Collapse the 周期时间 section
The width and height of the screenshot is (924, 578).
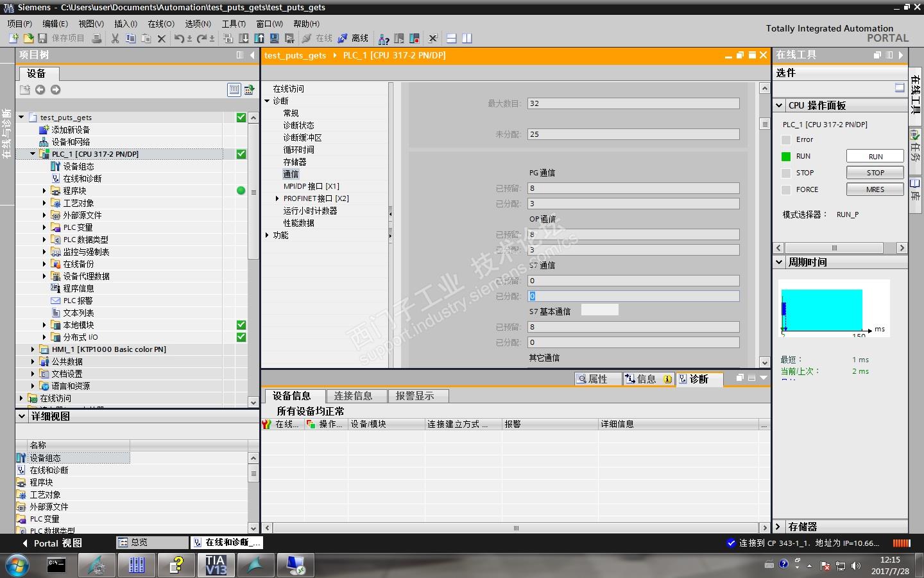[779, 262]
